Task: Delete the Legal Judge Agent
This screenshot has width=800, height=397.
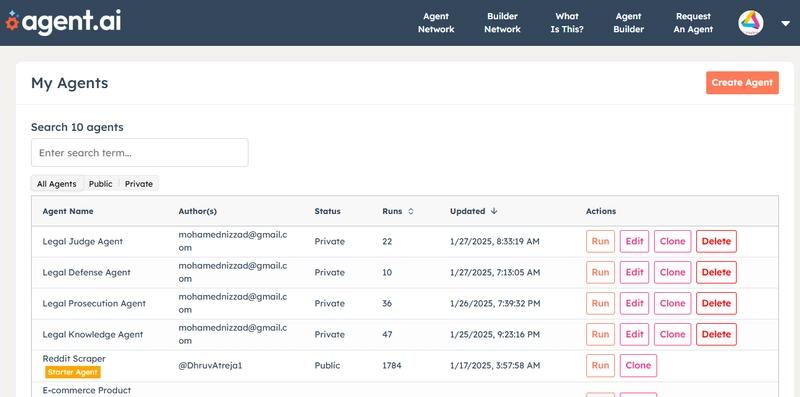Action: pos(716,241)
